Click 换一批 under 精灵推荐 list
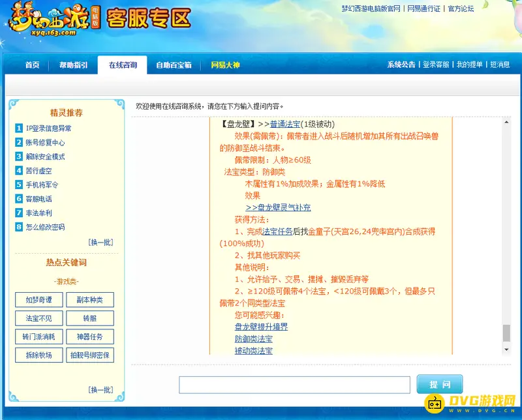 click(x=101, y=242)
